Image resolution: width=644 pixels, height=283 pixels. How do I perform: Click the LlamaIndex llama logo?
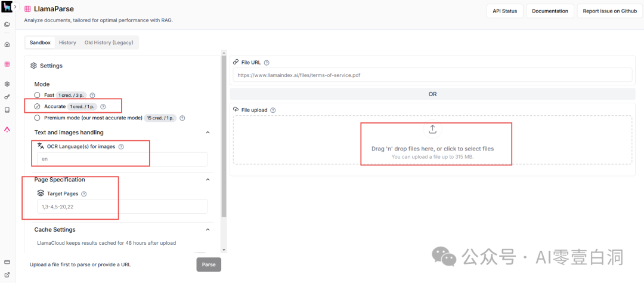pos(7,7)
